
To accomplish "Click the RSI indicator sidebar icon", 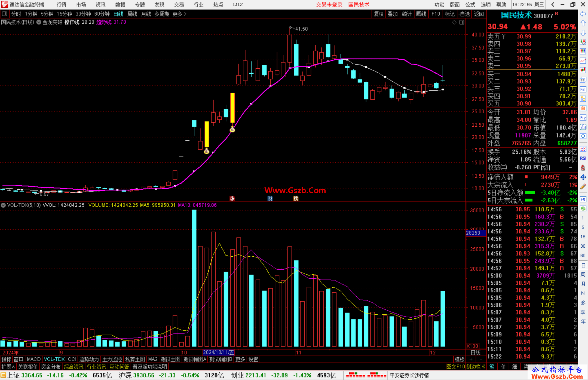I will 583,158.
